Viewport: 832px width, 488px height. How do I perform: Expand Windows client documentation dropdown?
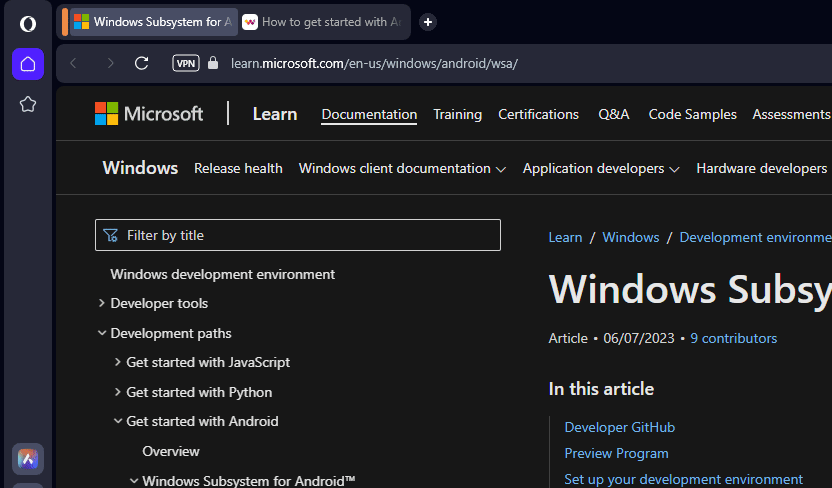(402, 169)
